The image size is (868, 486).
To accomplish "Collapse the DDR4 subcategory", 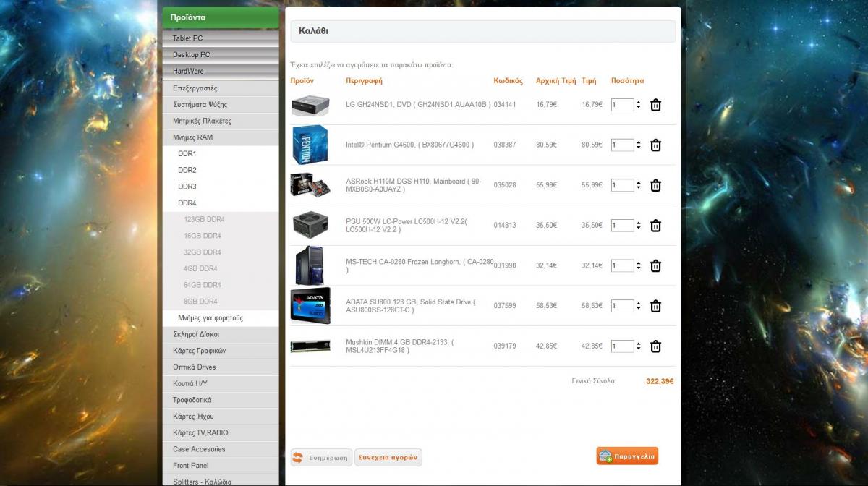I will point(221,203).
